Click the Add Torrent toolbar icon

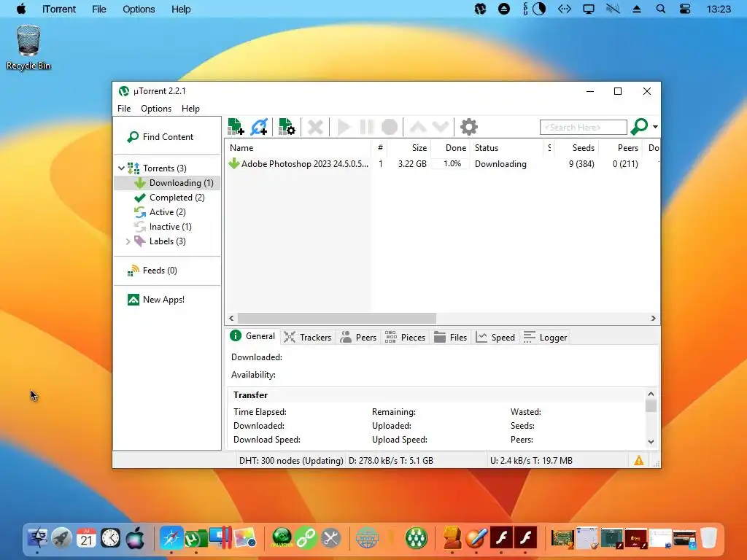[236, 127]
